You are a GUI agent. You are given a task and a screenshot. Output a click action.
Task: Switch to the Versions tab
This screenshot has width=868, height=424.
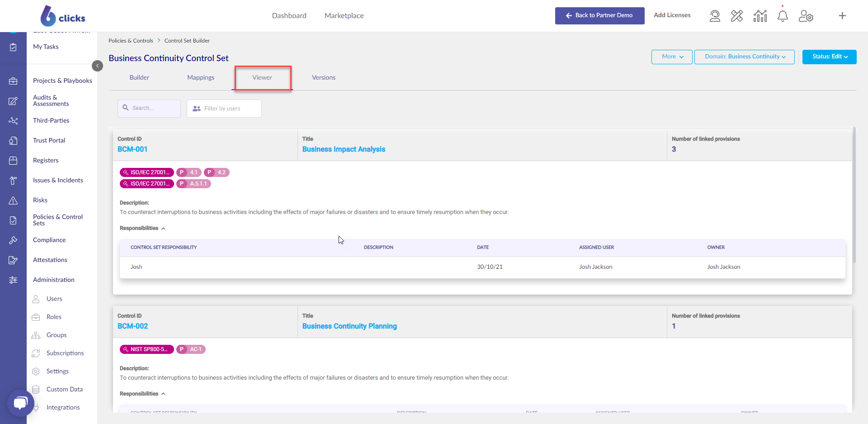click(324, 78)
